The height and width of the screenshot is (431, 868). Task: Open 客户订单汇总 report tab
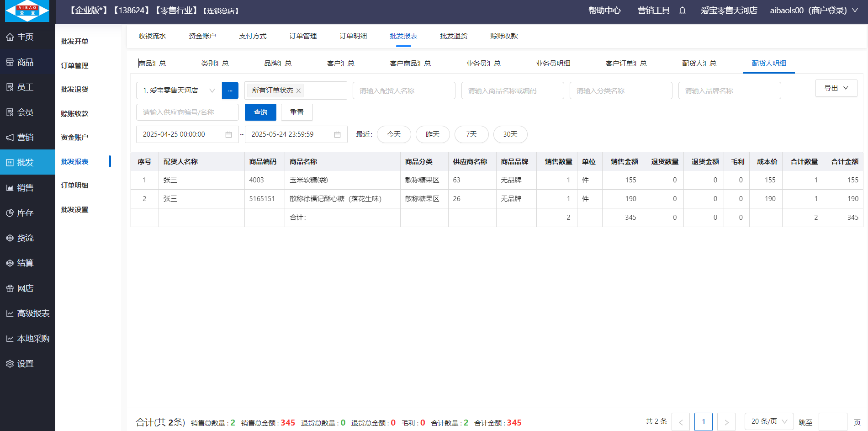pyautogui.click(x=626, y=64)
